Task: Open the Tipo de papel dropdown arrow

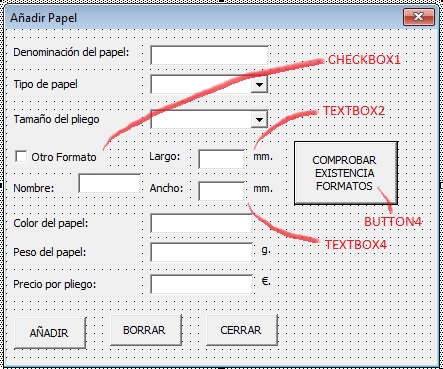Action: (259, 84)
